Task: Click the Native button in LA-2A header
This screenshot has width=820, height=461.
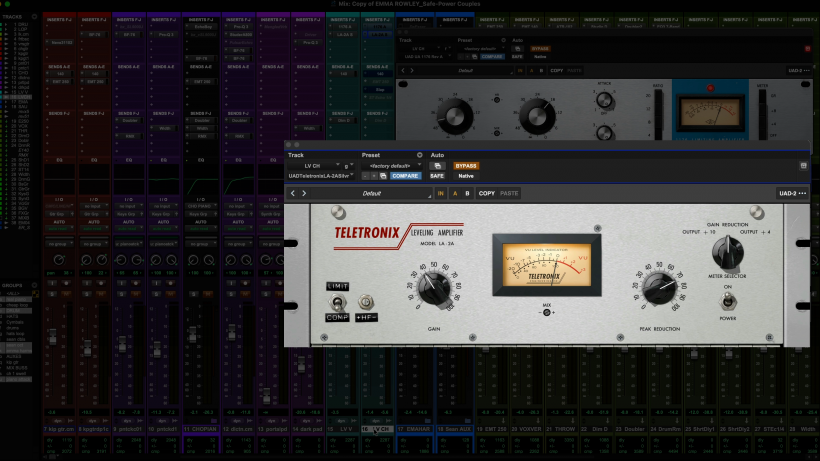Action: (465, 176)
